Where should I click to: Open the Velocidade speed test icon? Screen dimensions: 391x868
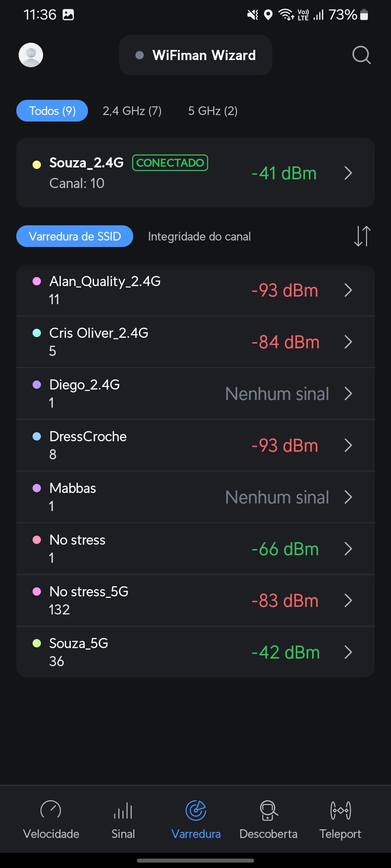click(x=51, y=810)
